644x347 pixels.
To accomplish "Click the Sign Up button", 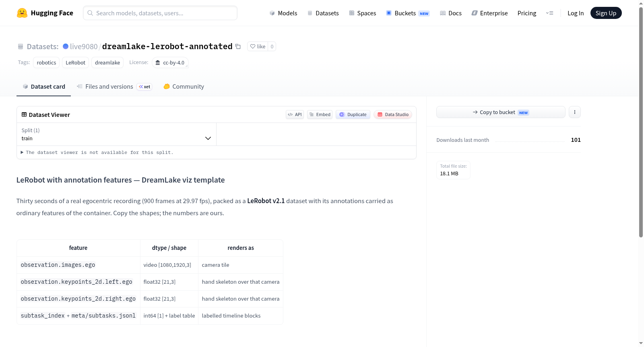I will point(606,13).
